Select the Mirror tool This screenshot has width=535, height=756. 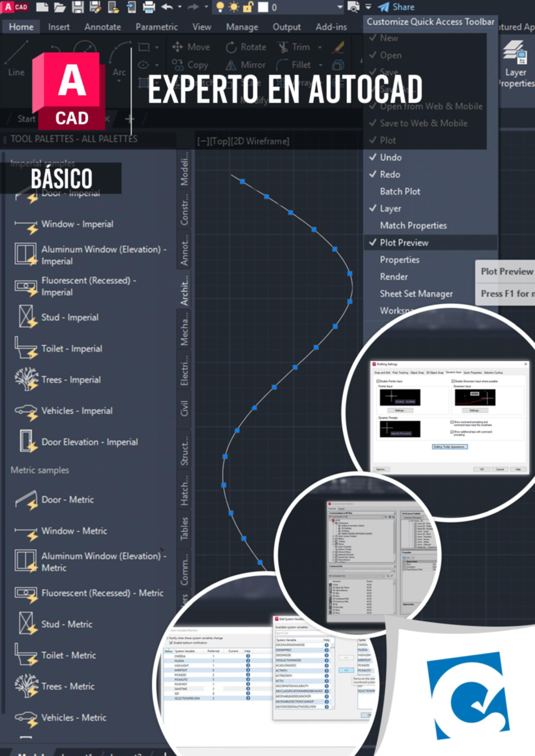coord(245,65)
